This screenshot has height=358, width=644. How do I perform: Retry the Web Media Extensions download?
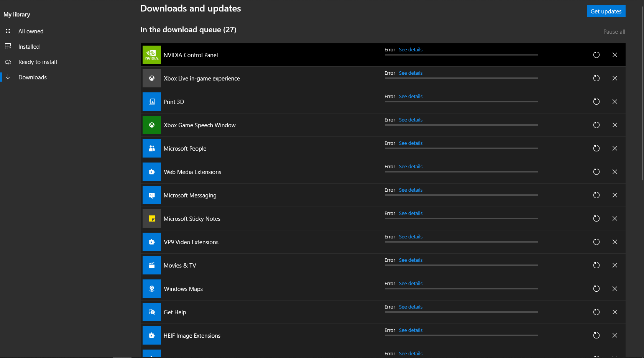point(596,172)
